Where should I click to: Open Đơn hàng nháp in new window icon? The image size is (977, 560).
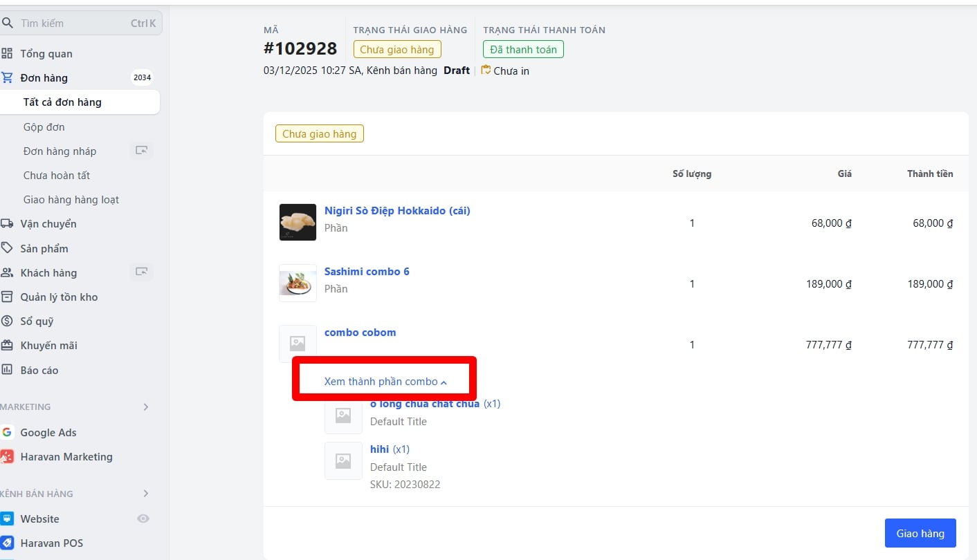tap(141, 151)
